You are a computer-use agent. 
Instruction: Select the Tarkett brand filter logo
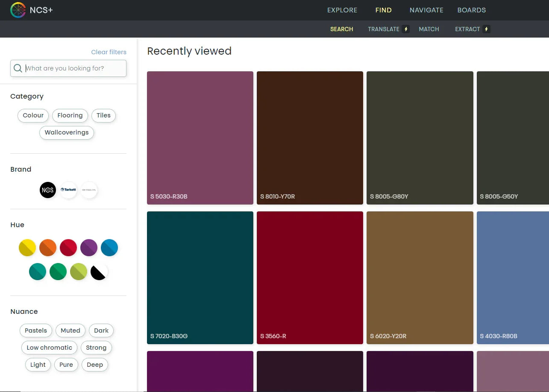coord(68,190)
